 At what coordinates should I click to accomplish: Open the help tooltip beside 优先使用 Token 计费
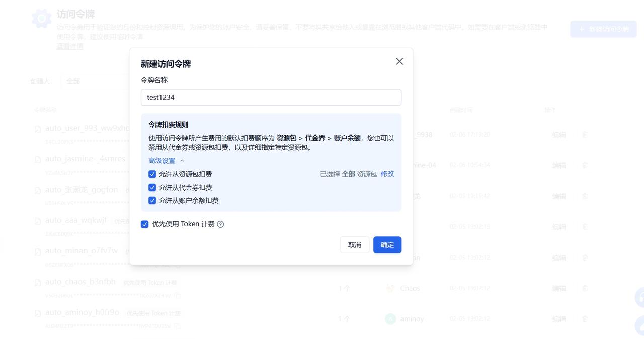tap(220, 224)
